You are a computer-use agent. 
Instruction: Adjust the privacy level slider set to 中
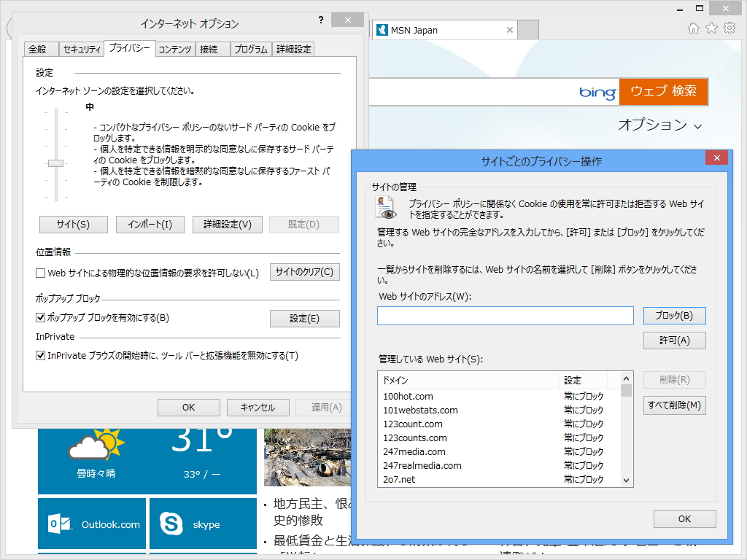click(x=55, y=164)
